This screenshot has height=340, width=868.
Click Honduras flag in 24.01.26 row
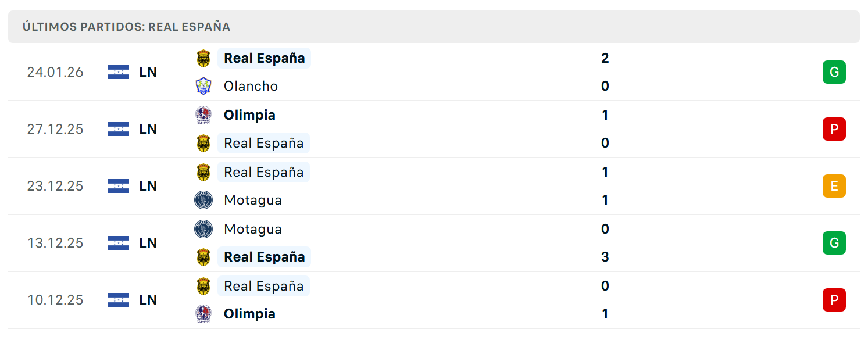pyautogui.click(x=119, y=72)
